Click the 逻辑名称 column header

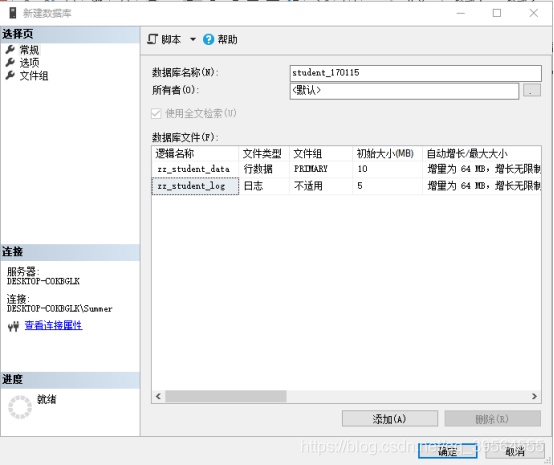tap(195, 154)
